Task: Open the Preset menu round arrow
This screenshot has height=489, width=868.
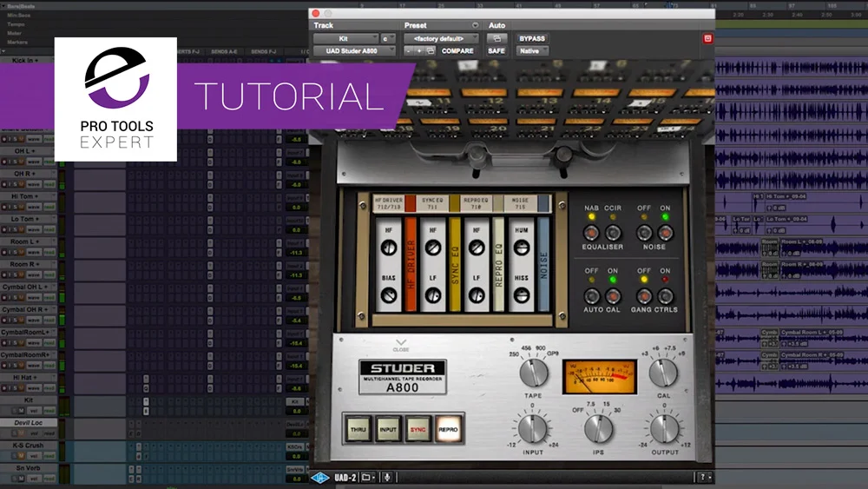Action: coord(475,25)
